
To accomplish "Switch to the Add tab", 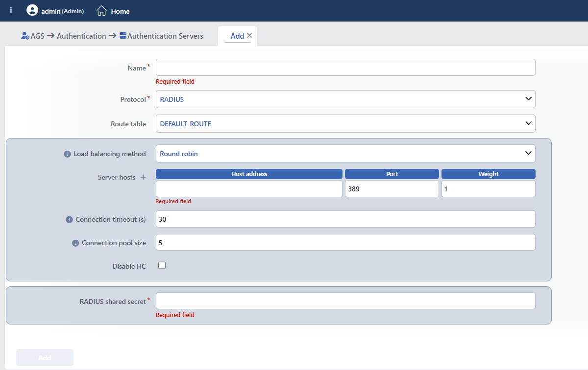I will click(237, 36).
